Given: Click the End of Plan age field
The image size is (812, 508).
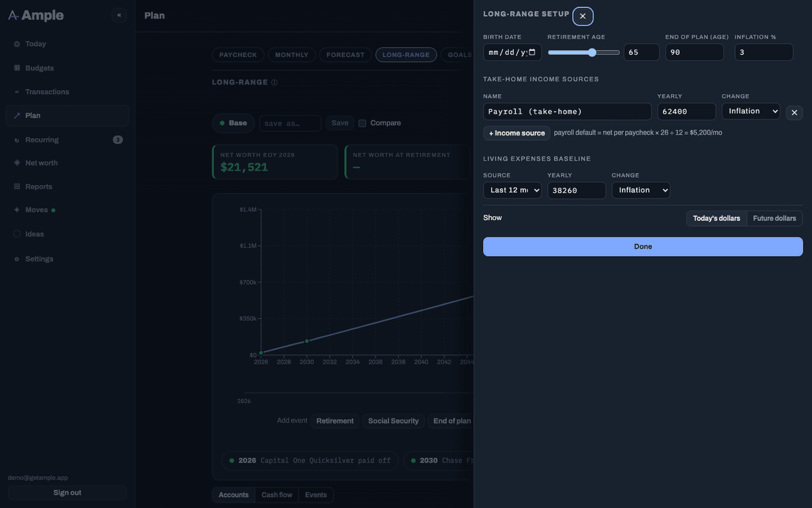Looking at the screenshot, I should (x=694, y=52).
